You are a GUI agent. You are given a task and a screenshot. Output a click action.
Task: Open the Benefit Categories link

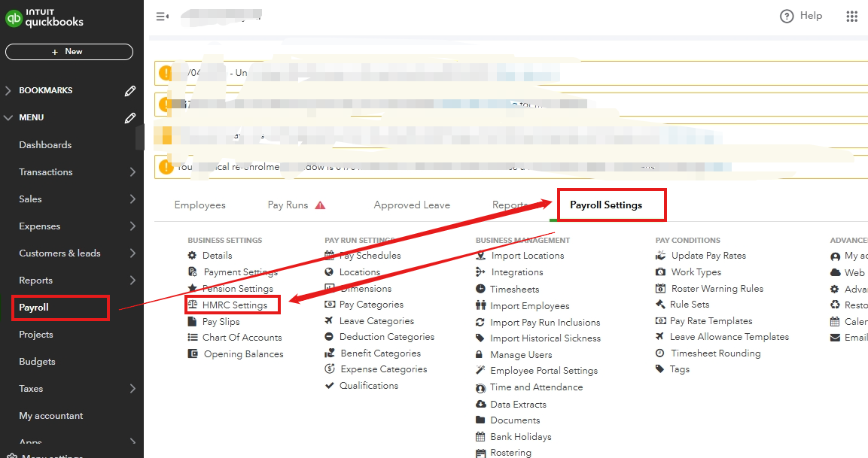click(381, 353)
